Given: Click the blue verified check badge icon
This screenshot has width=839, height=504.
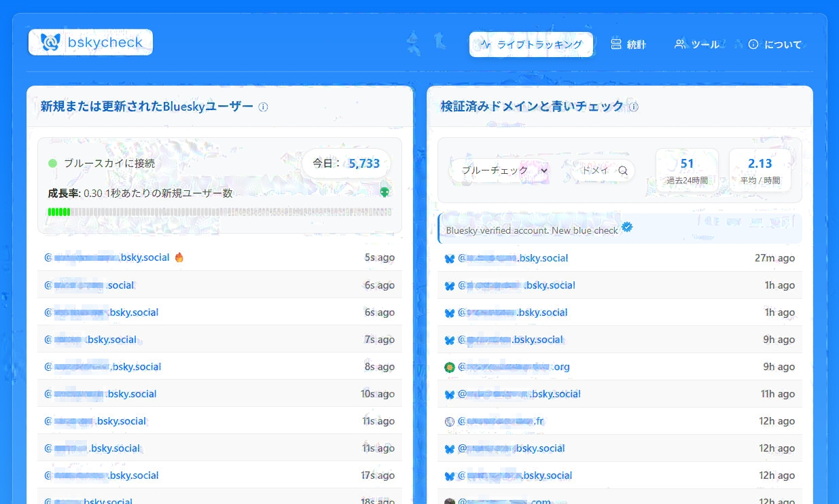Looking at the screenshot, I should pos(627,228).
